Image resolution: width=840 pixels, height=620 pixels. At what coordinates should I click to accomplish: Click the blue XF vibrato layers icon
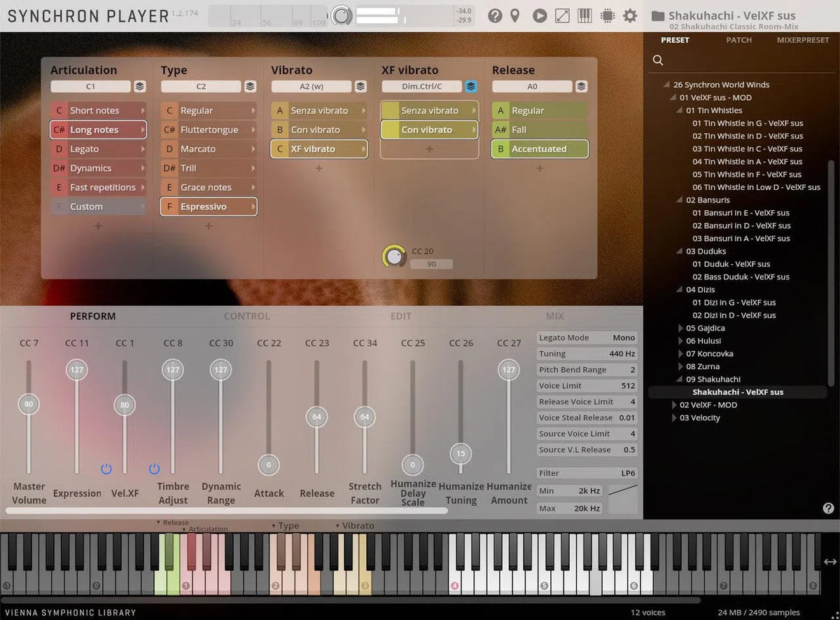[471, 87]
